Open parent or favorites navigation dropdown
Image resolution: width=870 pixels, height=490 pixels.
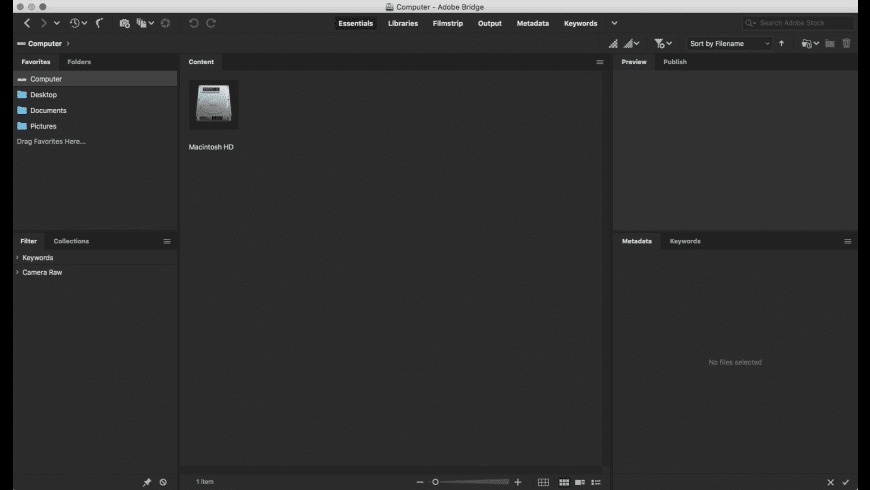pyautogui.click(x=57, y=23)
